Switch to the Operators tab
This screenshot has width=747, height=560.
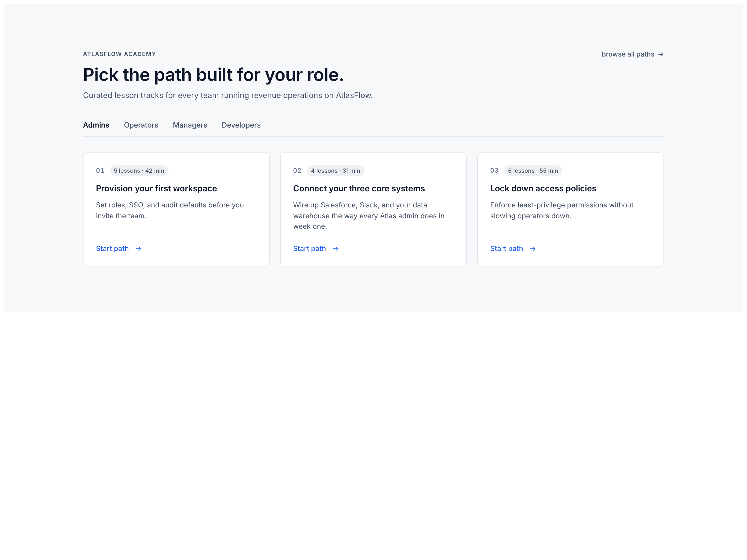click(x=141, y=125)
